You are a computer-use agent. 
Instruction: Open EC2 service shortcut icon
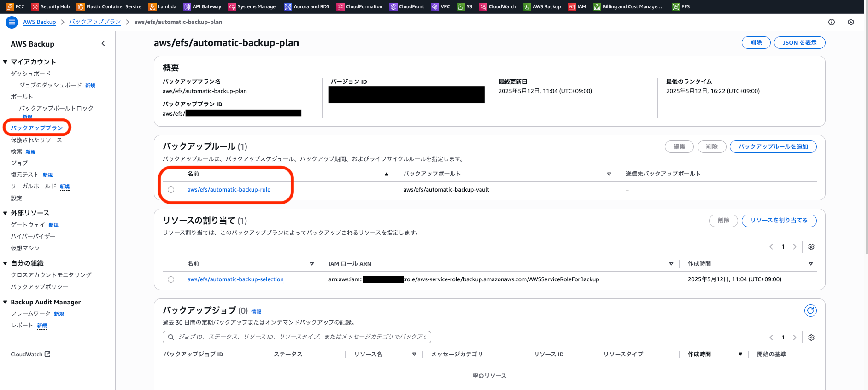(x=10, y=6)
